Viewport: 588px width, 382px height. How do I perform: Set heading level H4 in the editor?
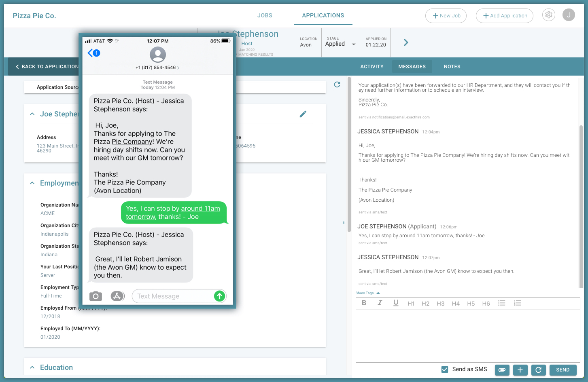[x=456, y=304]
